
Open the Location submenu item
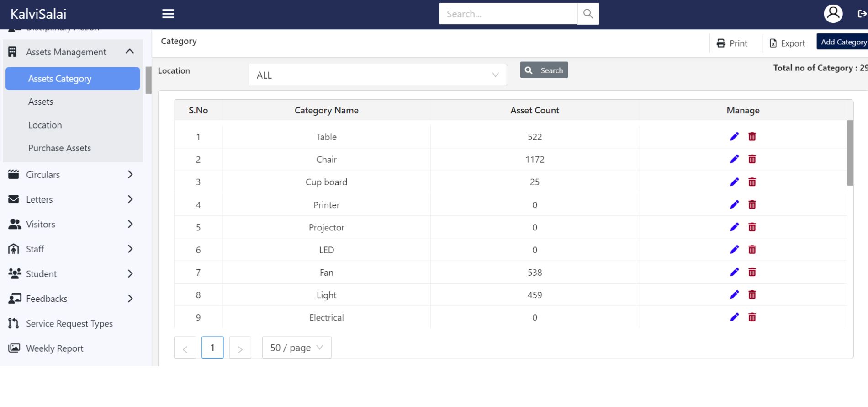pyautogui.click(x=45, y=125)
